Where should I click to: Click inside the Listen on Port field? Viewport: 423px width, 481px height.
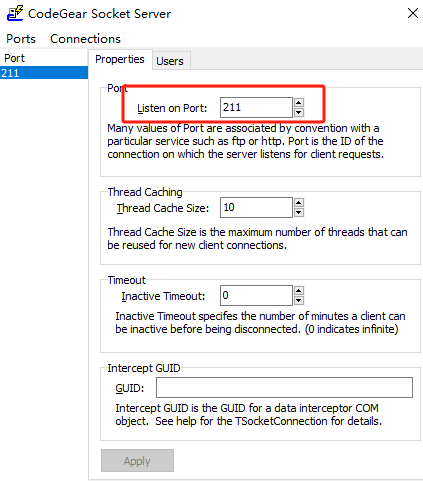(256, 107)
